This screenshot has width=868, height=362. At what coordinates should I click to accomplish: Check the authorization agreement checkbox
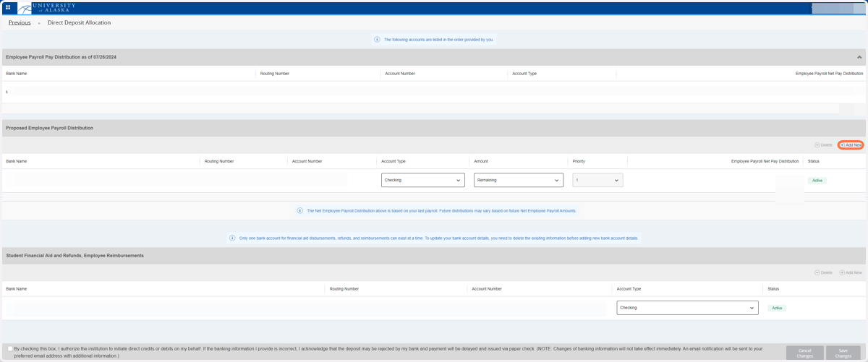(9, 349)
